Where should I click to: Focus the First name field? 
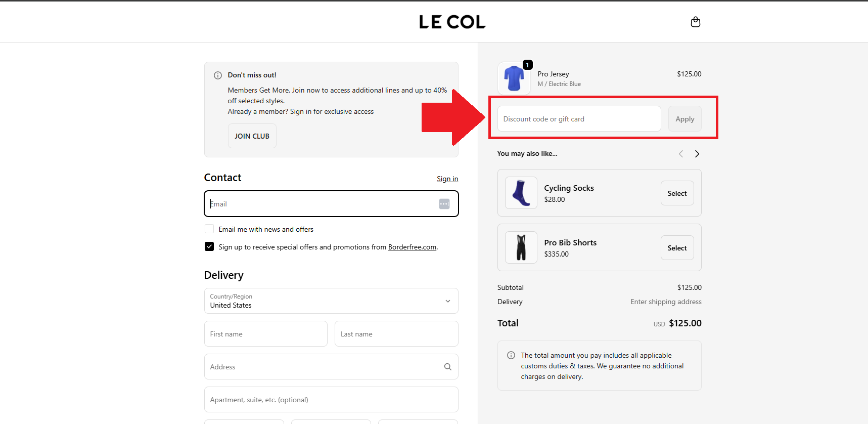click(x=266, y=334)
